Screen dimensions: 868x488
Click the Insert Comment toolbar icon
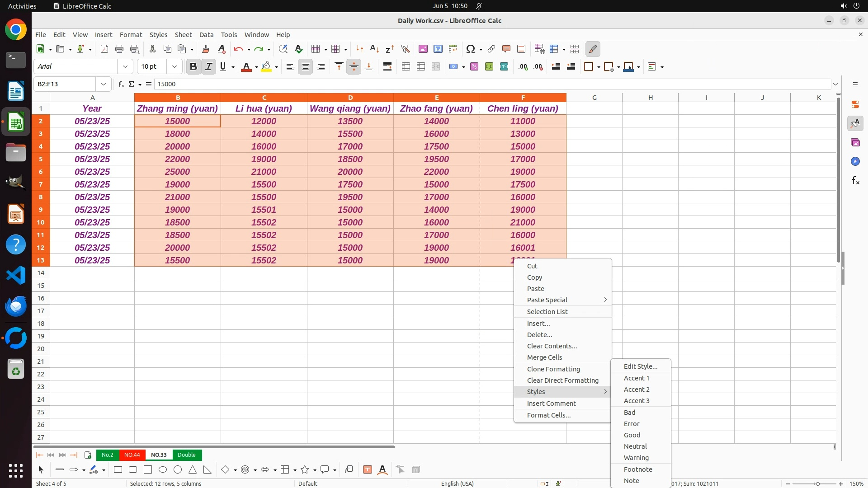506,49
